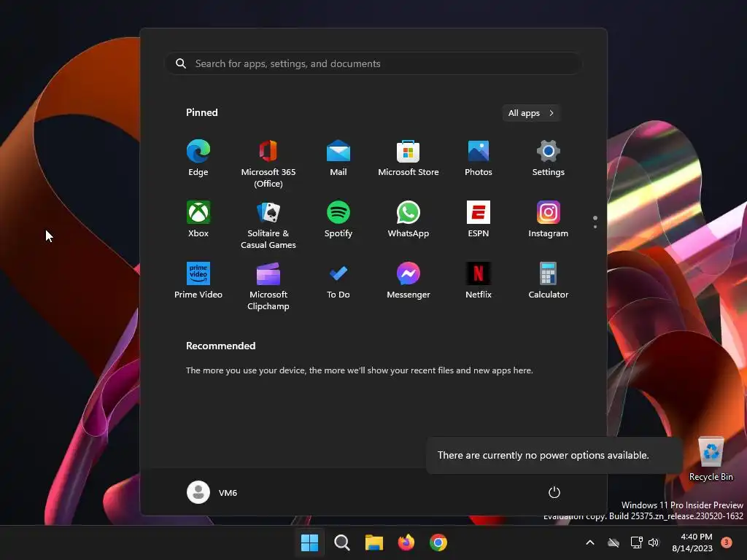Open WhatsApp
Screen dimensions: 747x560
click(409, 219)
